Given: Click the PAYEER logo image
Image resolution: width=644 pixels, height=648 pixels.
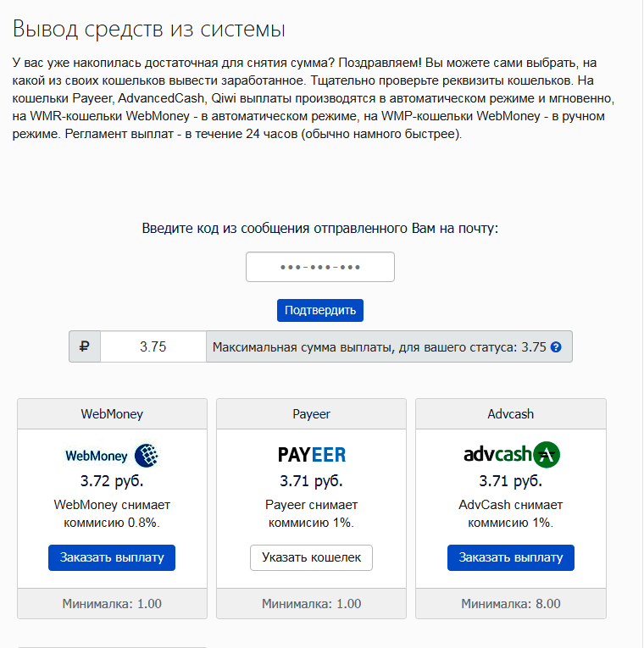Looking at the screenshot, I should 312,455.
